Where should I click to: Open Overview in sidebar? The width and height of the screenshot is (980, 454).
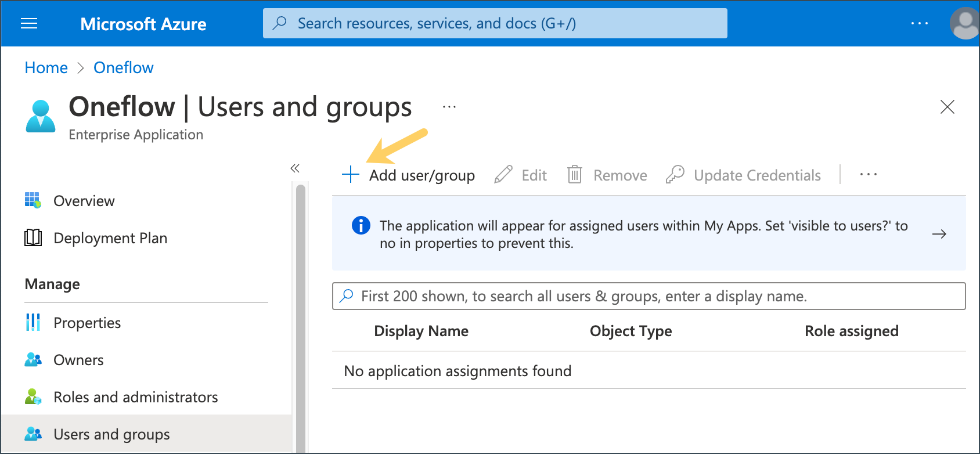tap(84, 201)
